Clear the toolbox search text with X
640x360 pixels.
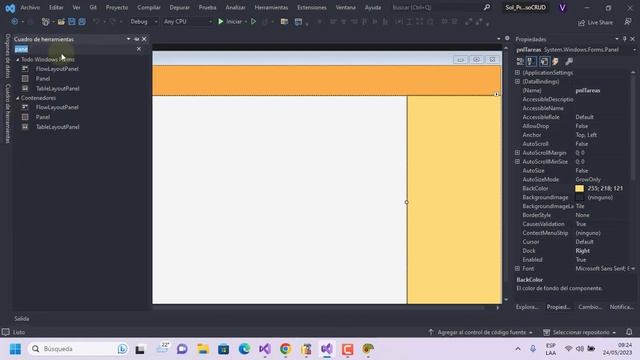click(x=139, y=49)
